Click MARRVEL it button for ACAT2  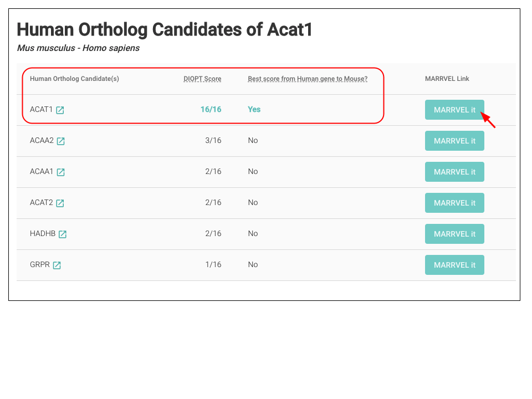pos(454,203)
